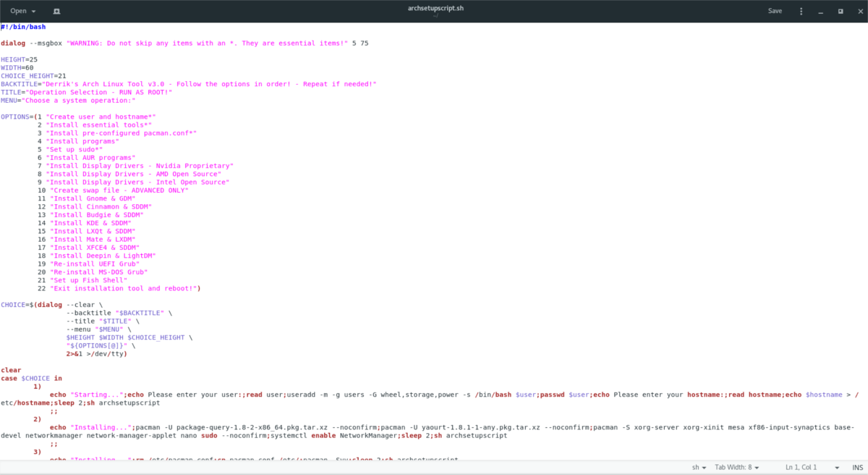This screenshot has height=475, width=868.
Task: Minimize the gedit window
Action: pos(822,11)
